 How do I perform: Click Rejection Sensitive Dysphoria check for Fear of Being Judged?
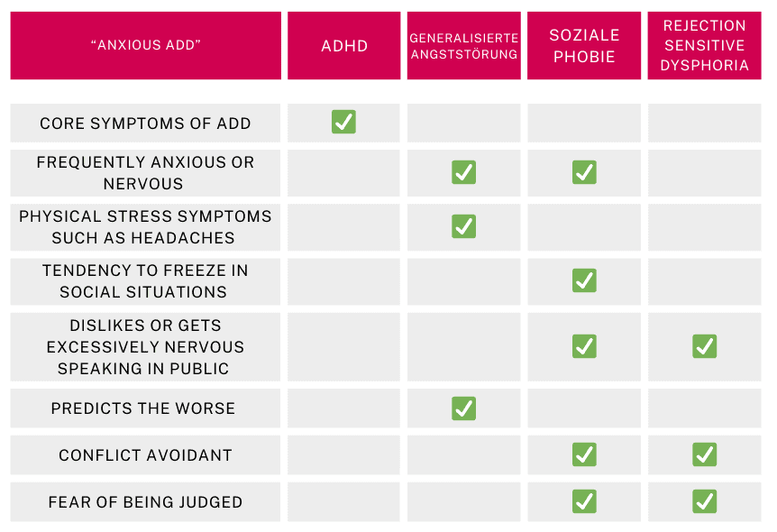[x=704, y=501]
